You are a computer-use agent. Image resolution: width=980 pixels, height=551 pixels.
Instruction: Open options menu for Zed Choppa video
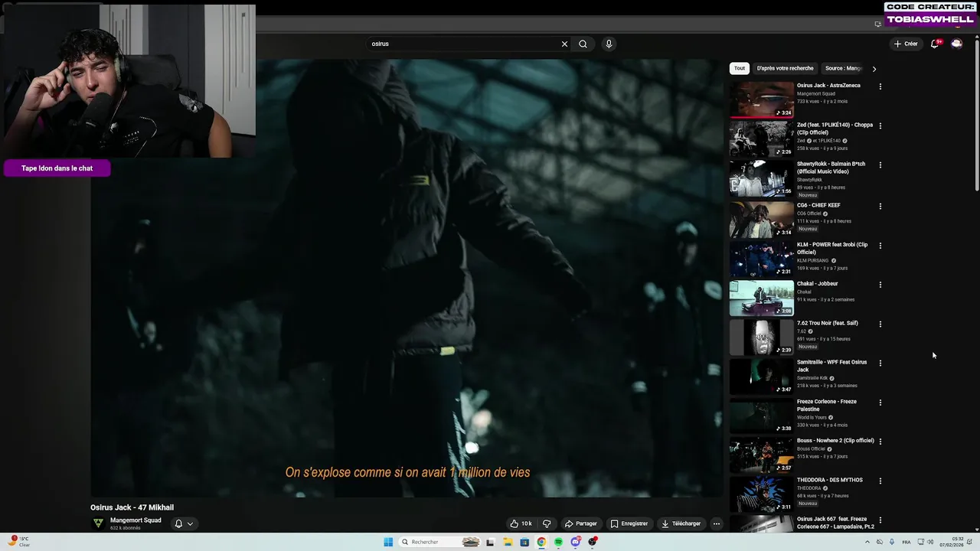click(x=880, y=126)
